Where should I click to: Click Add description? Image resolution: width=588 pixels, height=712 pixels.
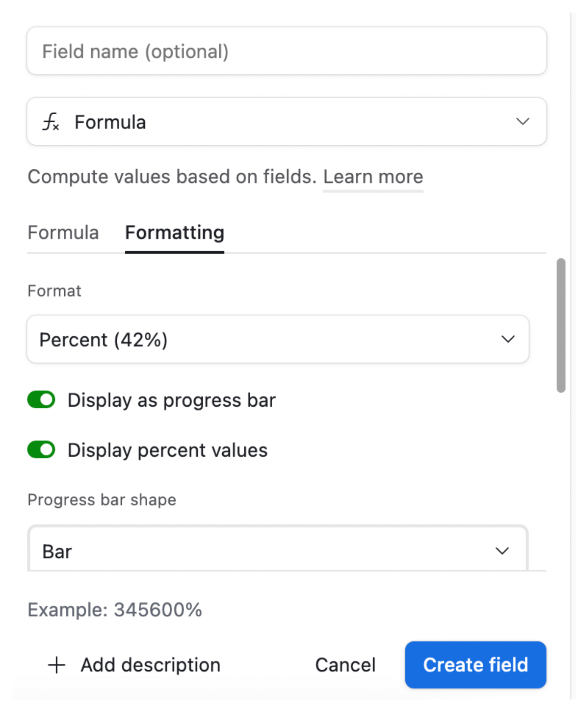(x=149, y=664)
